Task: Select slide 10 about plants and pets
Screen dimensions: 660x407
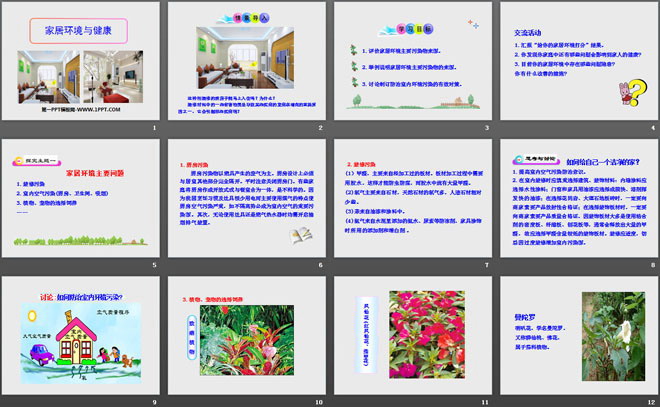Action: click(x=247, y=335)
